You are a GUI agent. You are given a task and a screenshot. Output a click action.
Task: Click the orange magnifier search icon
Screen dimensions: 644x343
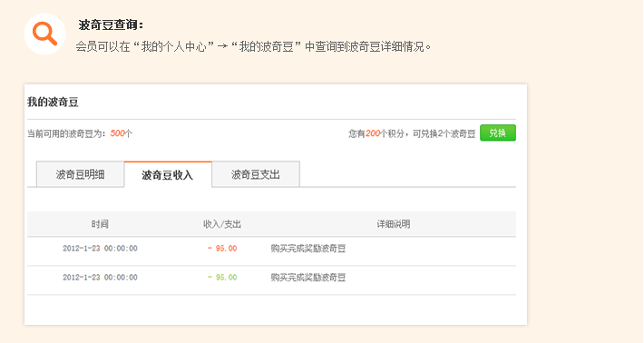tap(44, 34)
